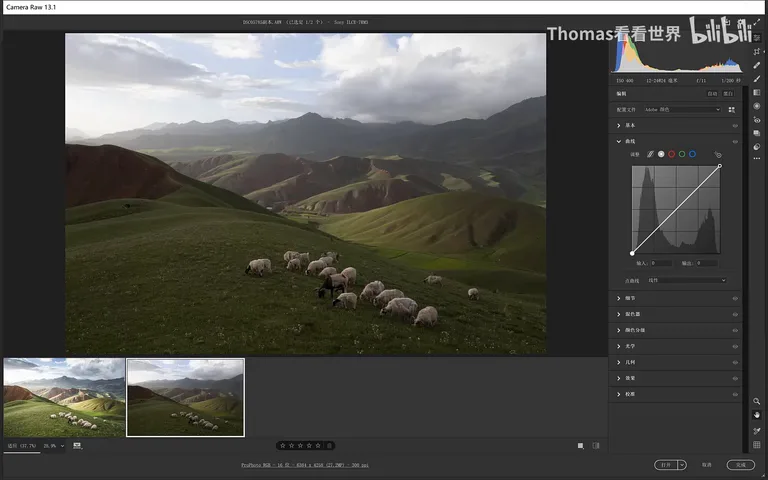This screenshot has width=768, height=480.
Task: Click the 黑白 black and white button
Action: [x=728, y=94]
